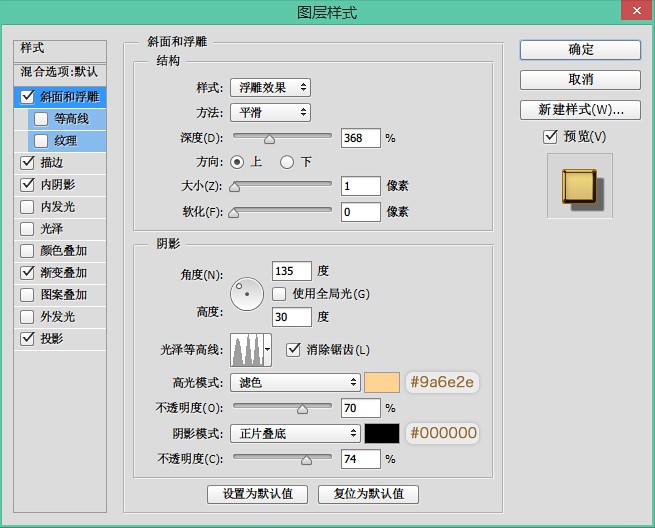Click the 深度 depth input field showing 368
655x528 pixels.
[361, 138]
